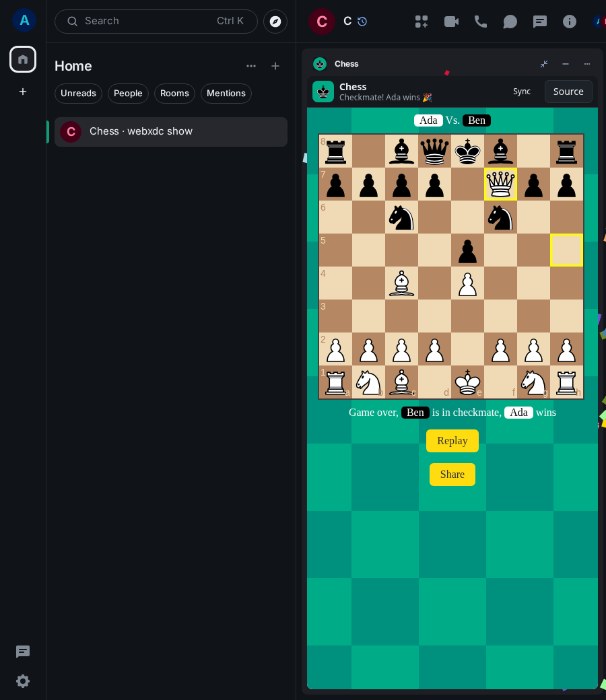Collapse the Chess widget with arrows icon
606x700 pixels.
click(544, 64)
